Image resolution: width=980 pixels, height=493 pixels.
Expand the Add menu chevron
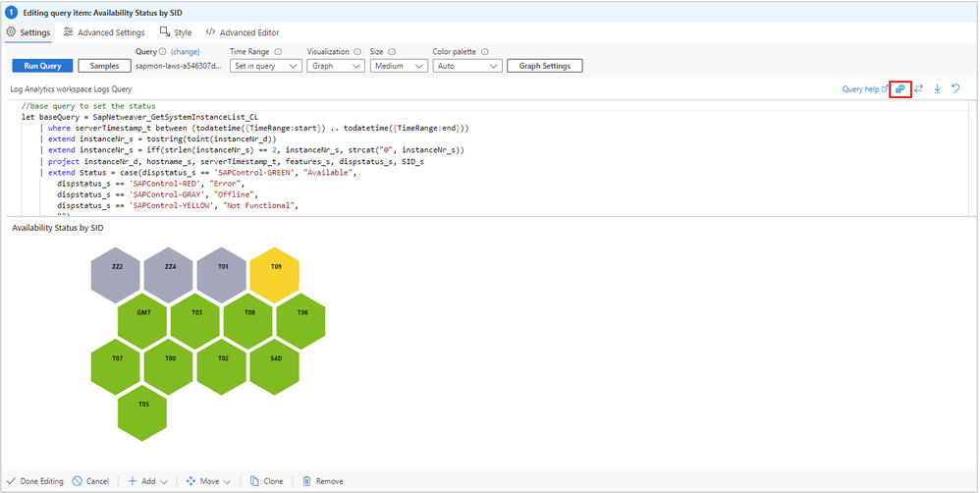pos(164,482)
